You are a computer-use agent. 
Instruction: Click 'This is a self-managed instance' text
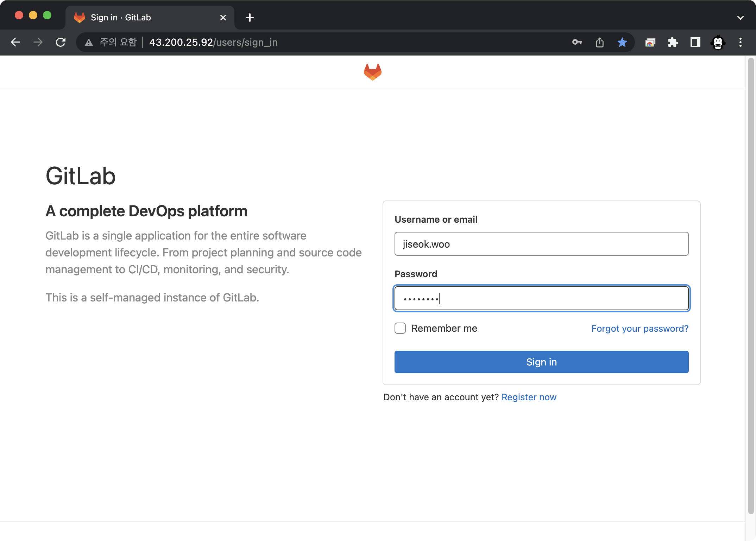point(152,298)
